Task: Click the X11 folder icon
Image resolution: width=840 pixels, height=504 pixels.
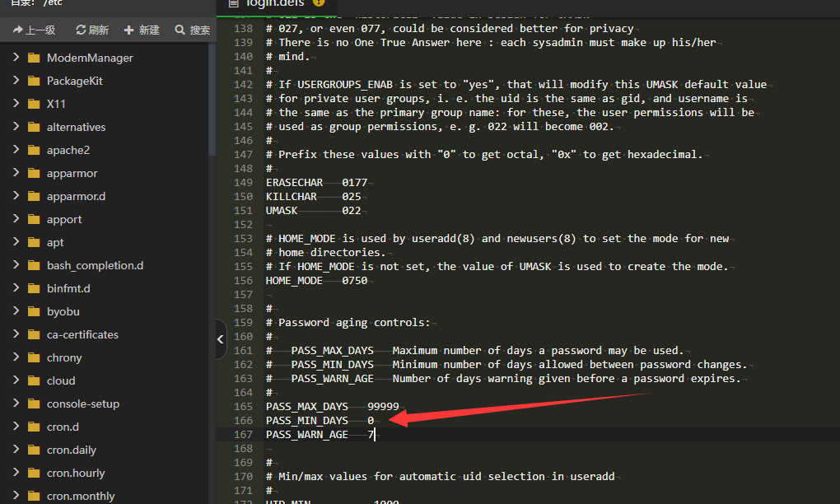Action: coord(34,105)
